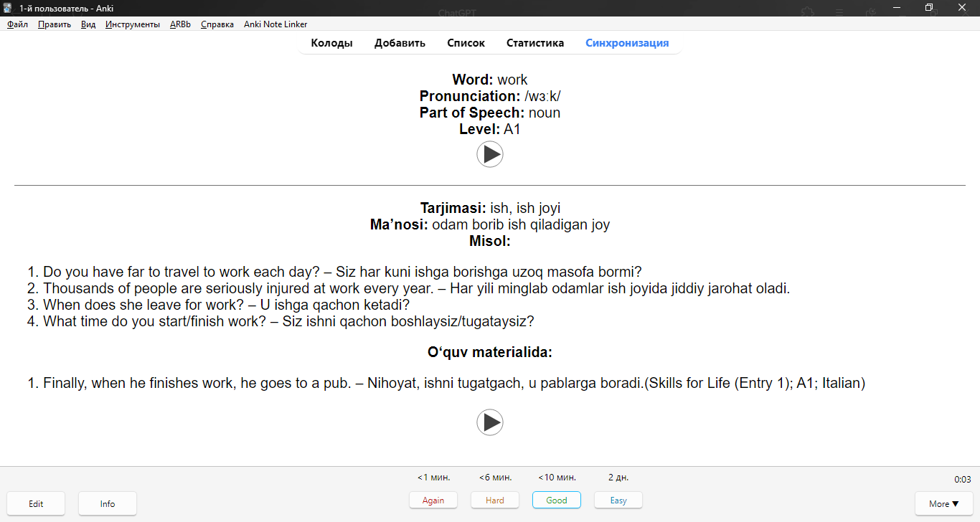Click the Edit button to edit card
The width and height of the screenshot is (980, 522).
[36, 503]
